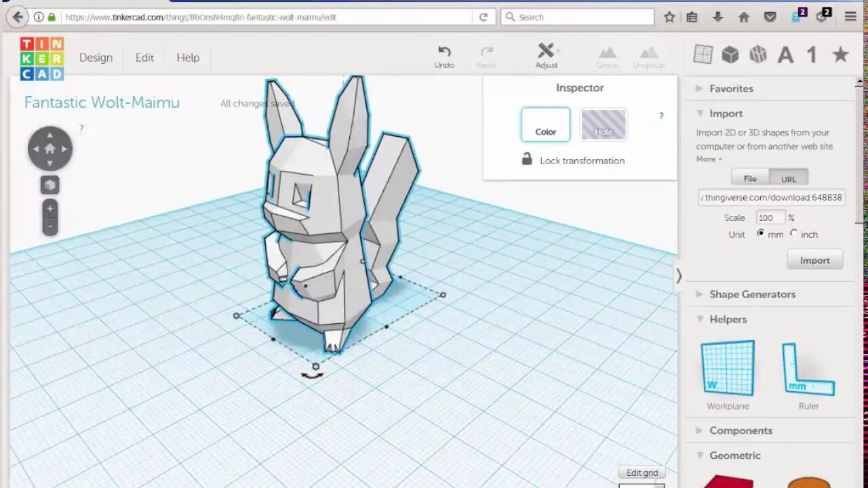Undo the last action
This screenshot has height=488, width=868.
click(x=444, y=57)
